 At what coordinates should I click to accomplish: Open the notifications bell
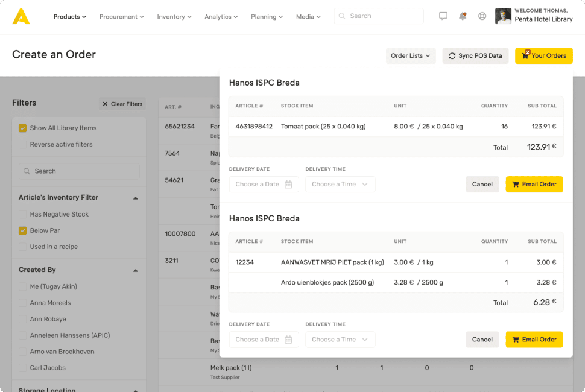coord(463,16)
